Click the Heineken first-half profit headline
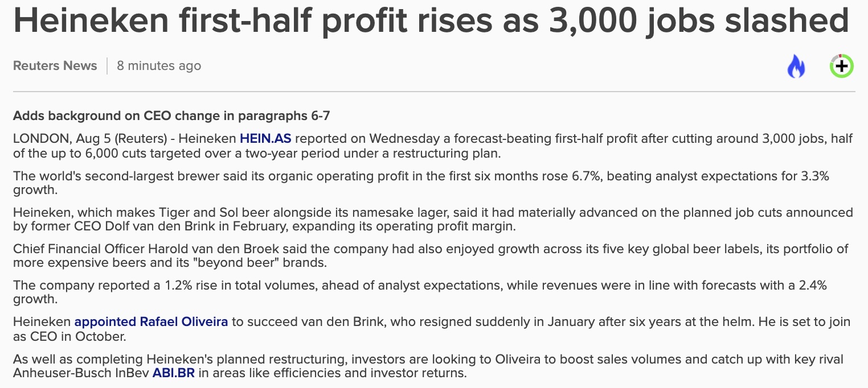The image size is (868, 388). click(x=431, y=20)
